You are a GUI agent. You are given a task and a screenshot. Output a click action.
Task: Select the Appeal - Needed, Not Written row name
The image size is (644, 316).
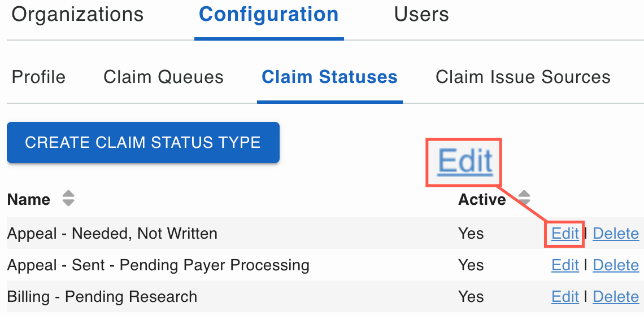pyautogui.click(x=112, y=233)
